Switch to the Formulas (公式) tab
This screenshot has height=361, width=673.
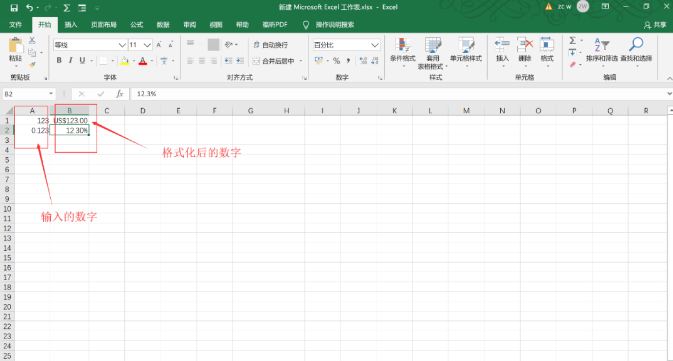click(136, 25)
